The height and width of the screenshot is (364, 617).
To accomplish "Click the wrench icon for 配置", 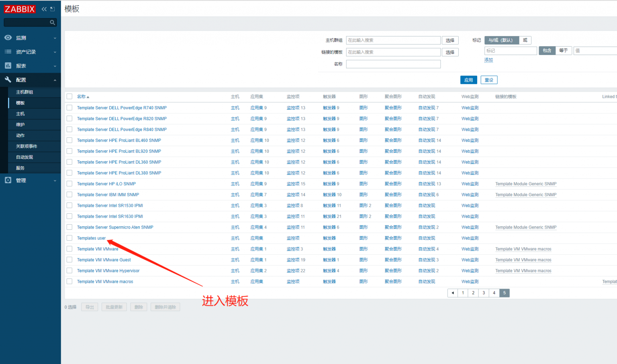I will point(8,80).
